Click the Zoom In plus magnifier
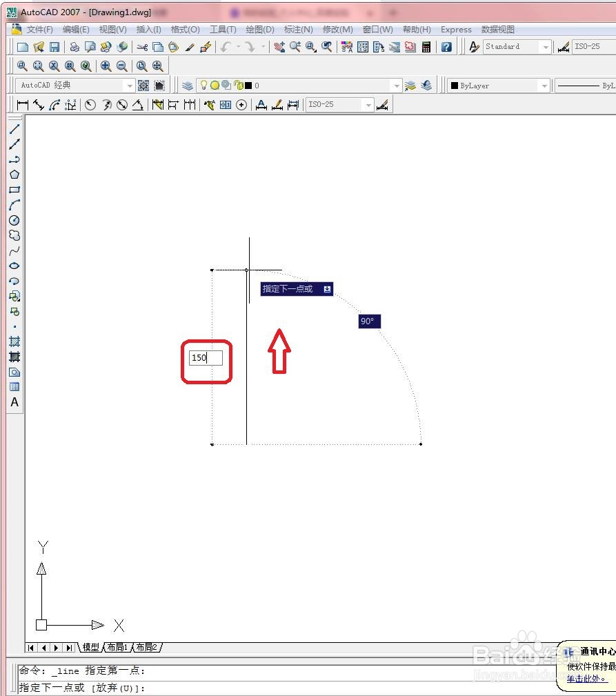The height and width of the screenshot is (696, 616). coord(106,66)
